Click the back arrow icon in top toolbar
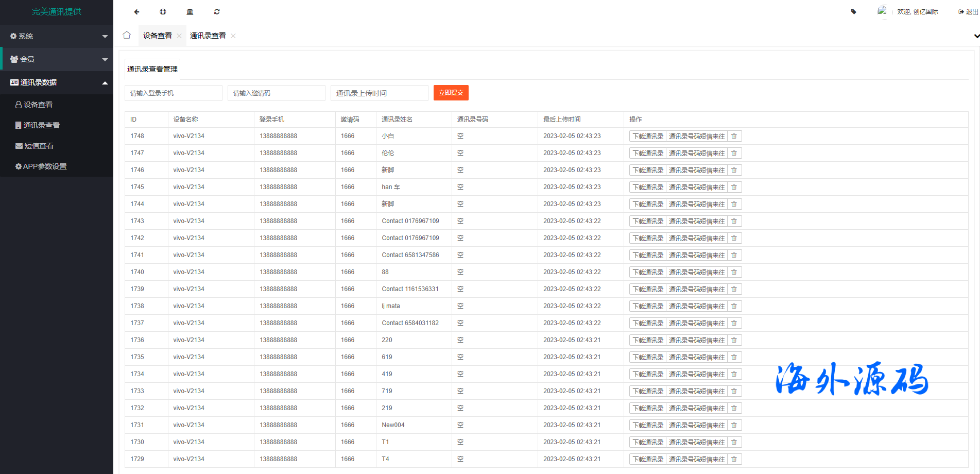 136,12
